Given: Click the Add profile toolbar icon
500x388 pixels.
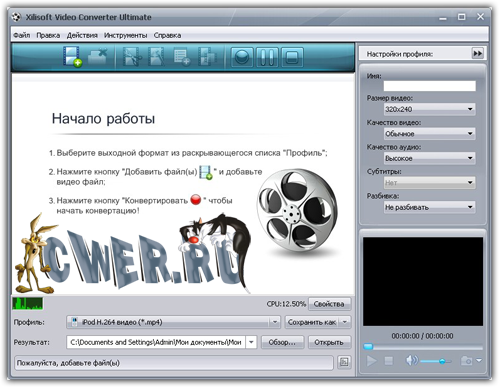Looking at the screenshot, I should (182, 56).
